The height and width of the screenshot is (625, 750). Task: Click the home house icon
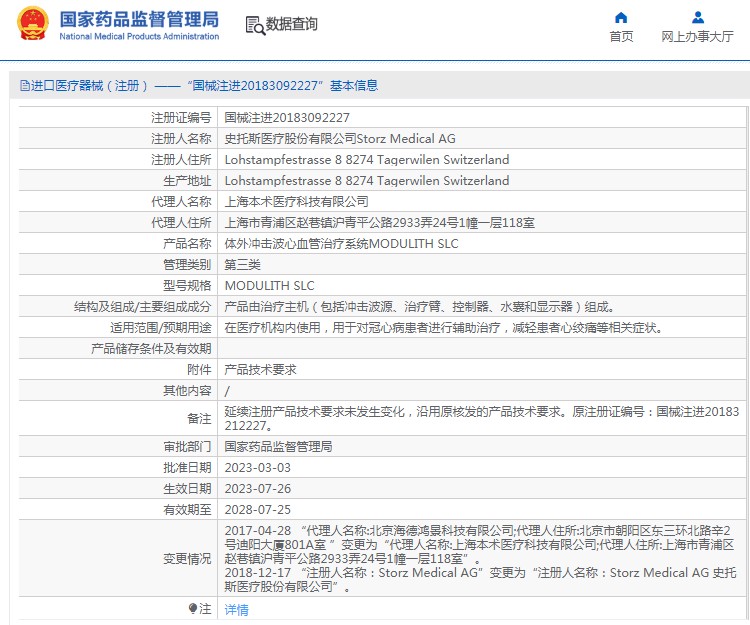pos(621,18)
